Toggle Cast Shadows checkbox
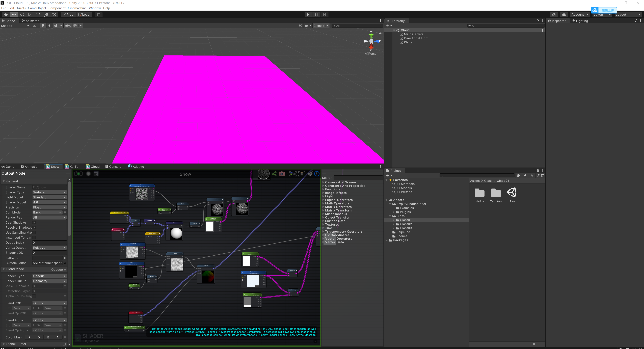Viewport: 644px width, 349px height. coord(34,223)
